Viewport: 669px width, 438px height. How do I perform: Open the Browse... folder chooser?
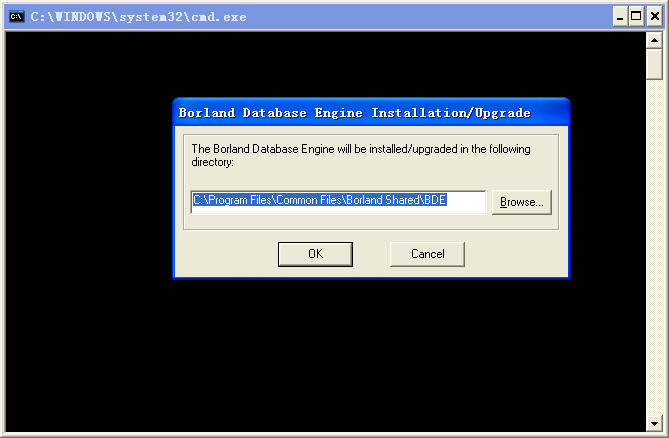tap(521, 202)
